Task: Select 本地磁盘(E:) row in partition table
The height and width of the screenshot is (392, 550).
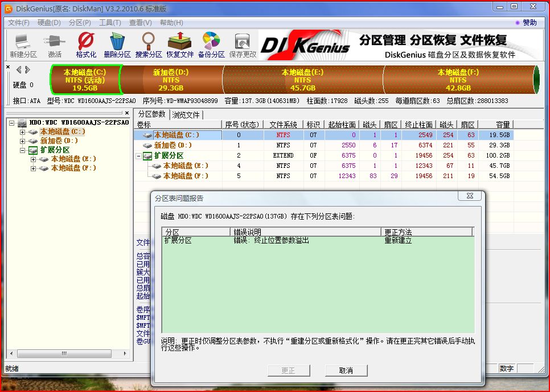Action: pyautogui.click(x=324, y=166)
